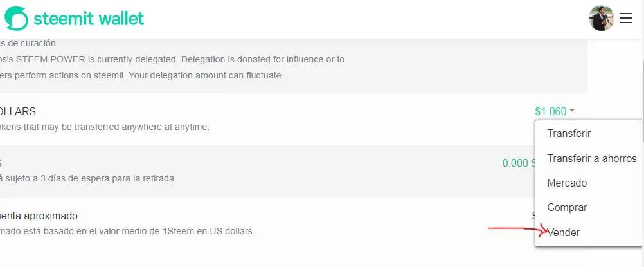Pick Comprar in the dropdown menu

(566, 207)
